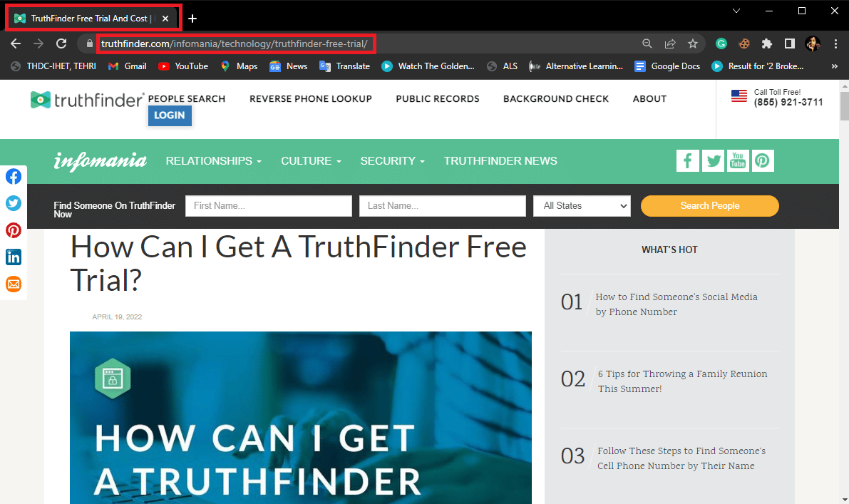
Task: Pin the article via the Pinterest sidebar icon
Action: click(14, 230)
